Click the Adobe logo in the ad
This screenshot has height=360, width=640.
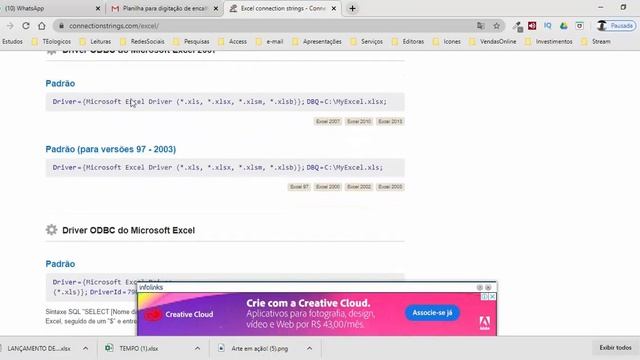[484, 323]
